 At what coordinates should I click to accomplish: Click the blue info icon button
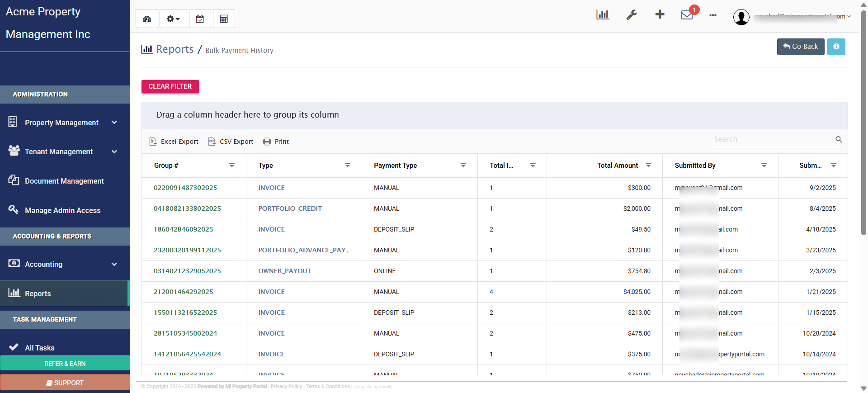836,47
